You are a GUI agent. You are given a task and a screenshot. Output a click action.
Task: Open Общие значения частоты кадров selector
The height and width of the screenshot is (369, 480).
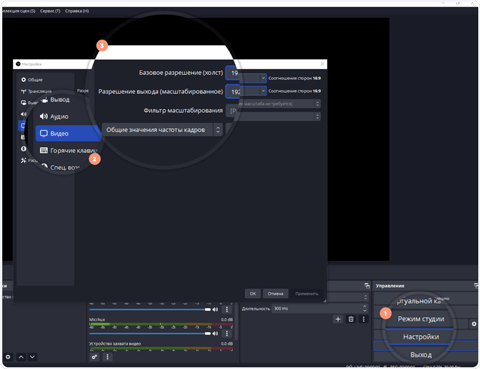[x=162, y=130]
